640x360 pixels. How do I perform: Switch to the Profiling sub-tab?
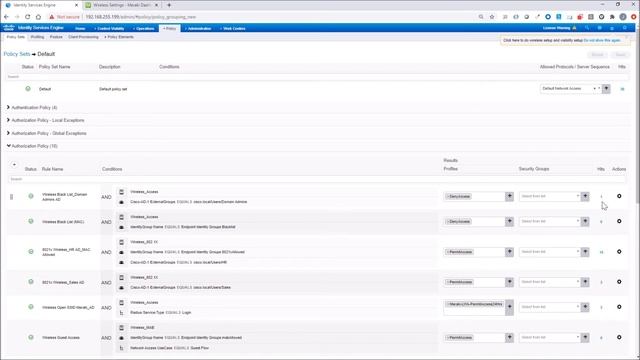(37, 37)
